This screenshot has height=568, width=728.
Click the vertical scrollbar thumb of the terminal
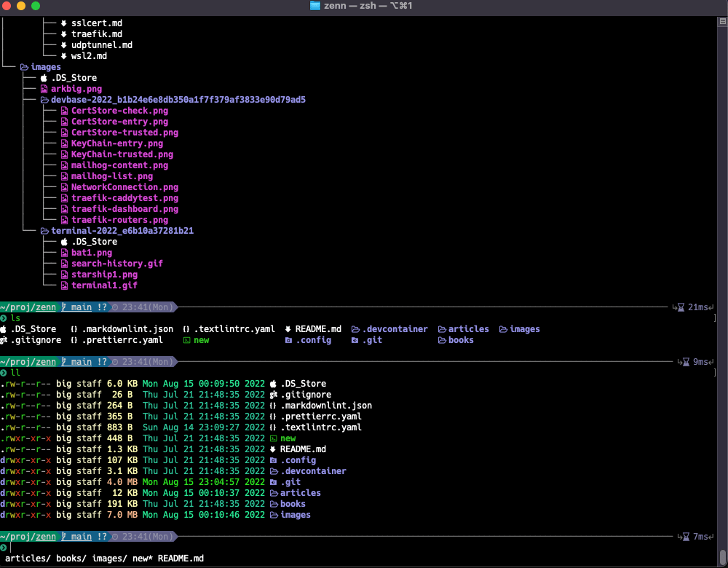click(723, 556)
